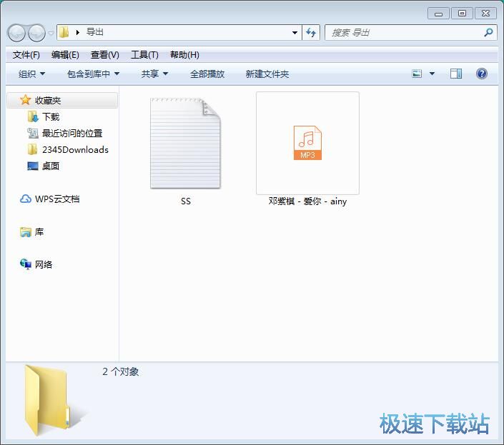Click the folder icon in address bar
The width and height of the screenshot is (504, 445).
[64, 32]
